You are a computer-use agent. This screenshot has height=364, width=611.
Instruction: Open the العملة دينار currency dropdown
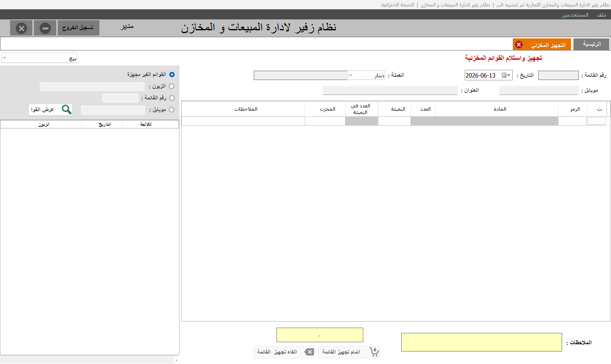tap(366, 75)
